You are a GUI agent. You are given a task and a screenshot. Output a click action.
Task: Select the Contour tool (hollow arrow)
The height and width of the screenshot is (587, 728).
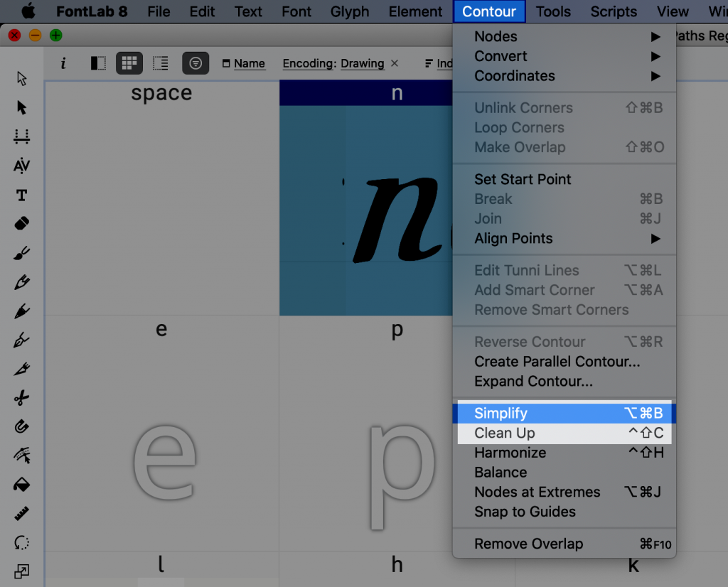[22, 78]
